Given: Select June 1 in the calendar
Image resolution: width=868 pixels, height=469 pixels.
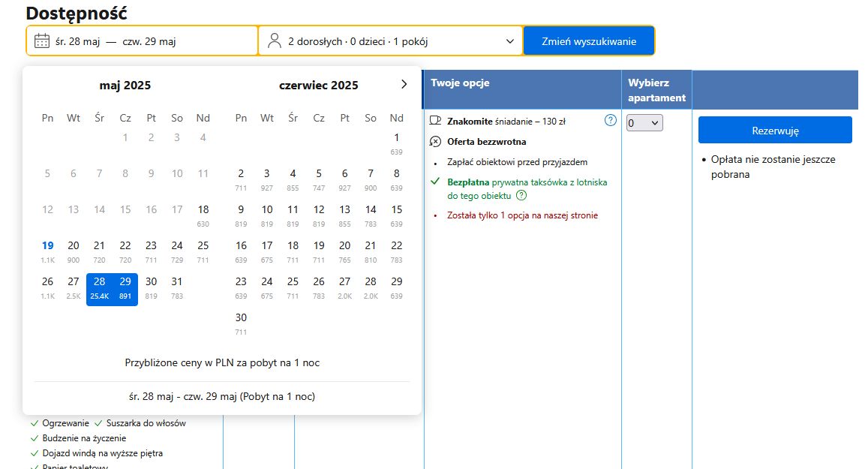Looking at the screenshot, I should point(397,141).
